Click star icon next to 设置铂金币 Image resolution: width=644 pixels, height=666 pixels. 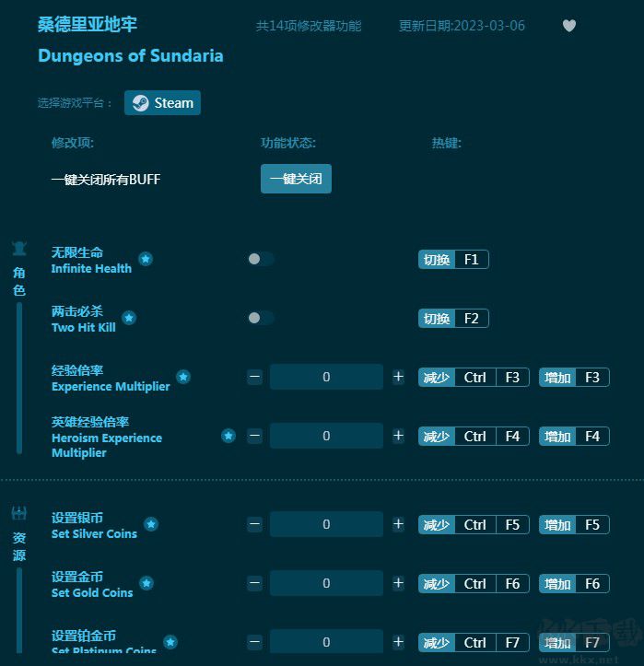point(170,642)
